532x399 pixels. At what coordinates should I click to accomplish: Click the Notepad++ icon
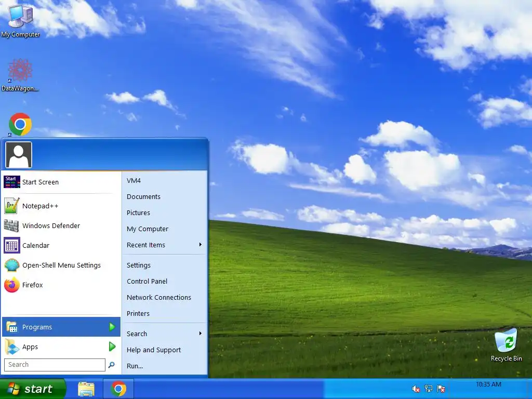point(11,206)
